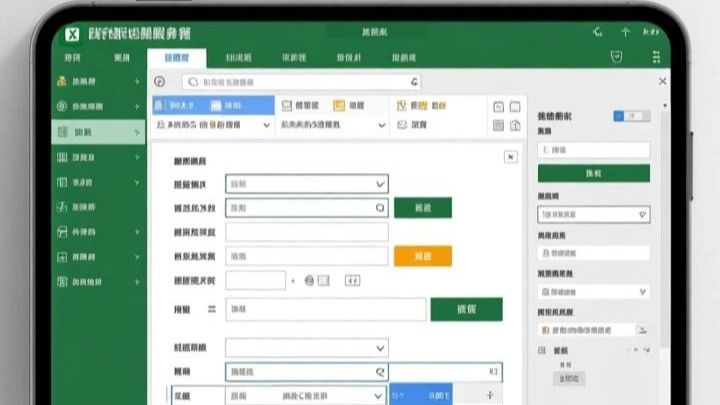Open the last ribbon tab in the row
The image size is (720, 405).
(x=404, y=57)
